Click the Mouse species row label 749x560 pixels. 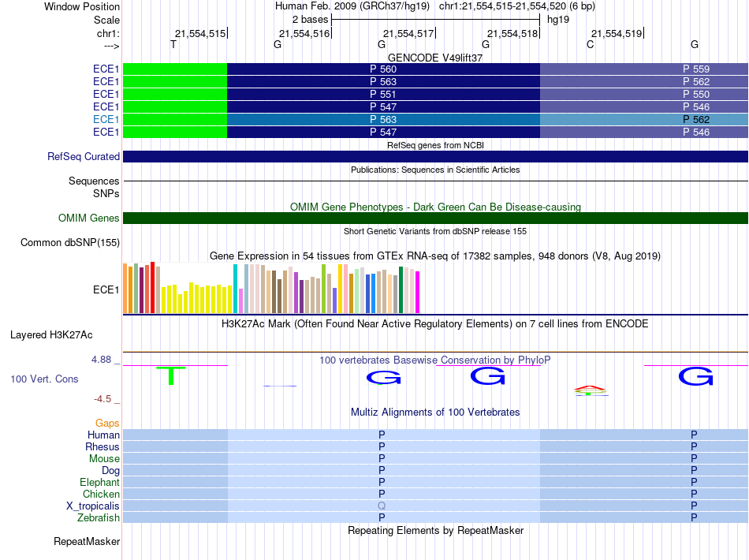click(x=104, y=459)
